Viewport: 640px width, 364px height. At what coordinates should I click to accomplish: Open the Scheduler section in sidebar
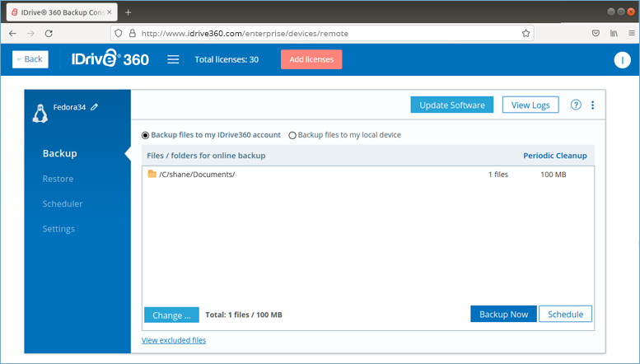coord(63,203)
